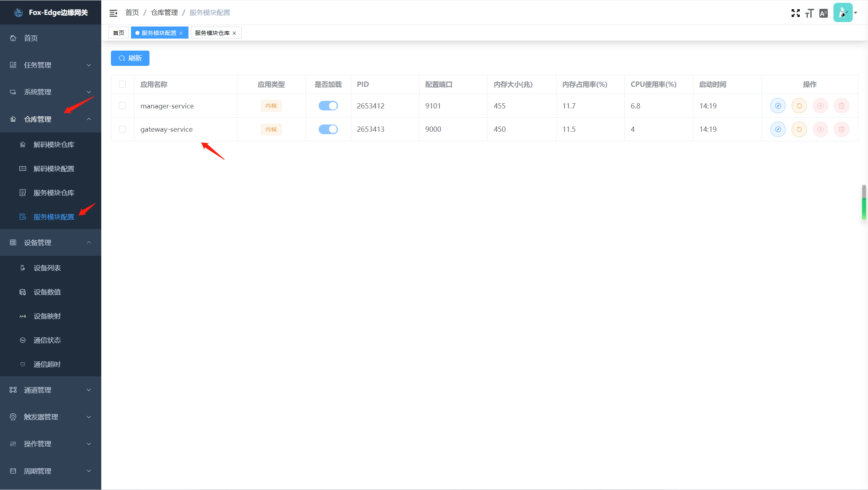Click the home icon beside 首页 in sidebar
868x490 pixels.
click(x=13, y=38)
